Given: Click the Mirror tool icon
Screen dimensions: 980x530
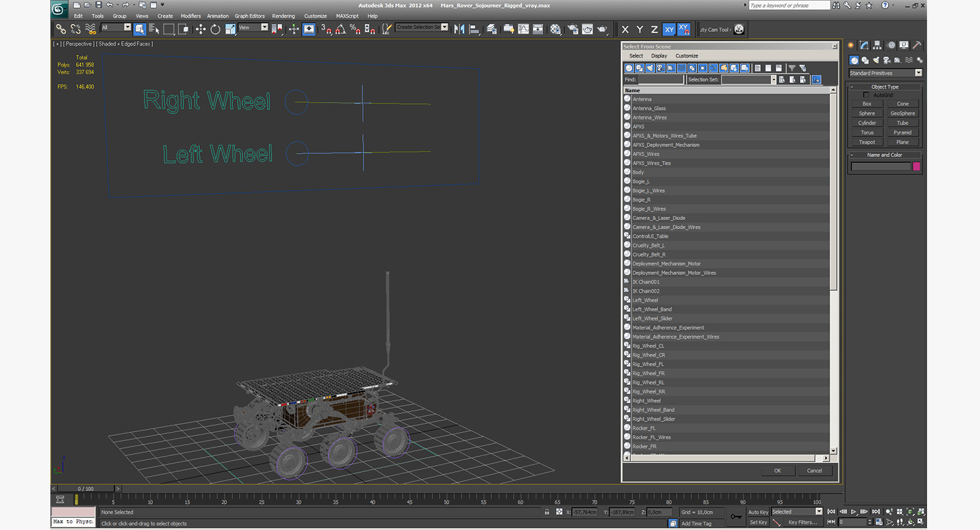Looking at the screenshot, I should point(459,29).
